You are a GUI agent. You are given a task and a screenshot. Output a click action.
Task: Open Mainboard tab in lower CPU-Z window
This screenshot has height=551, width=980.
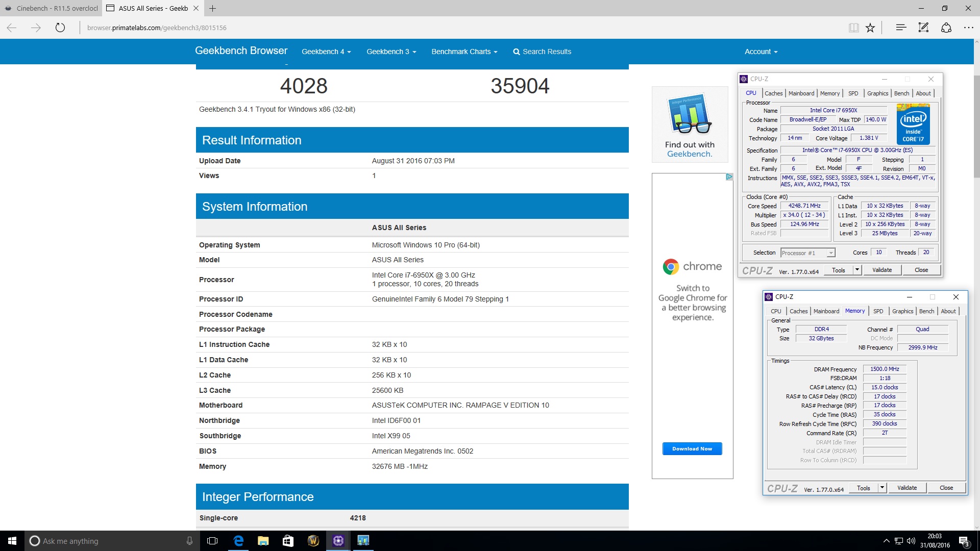click(x=826, y=311)
